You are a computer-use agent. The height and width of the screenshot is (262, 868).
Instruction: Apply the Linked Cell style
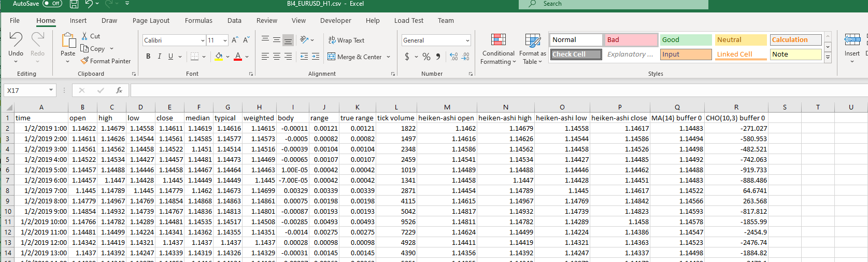[741, 54]
